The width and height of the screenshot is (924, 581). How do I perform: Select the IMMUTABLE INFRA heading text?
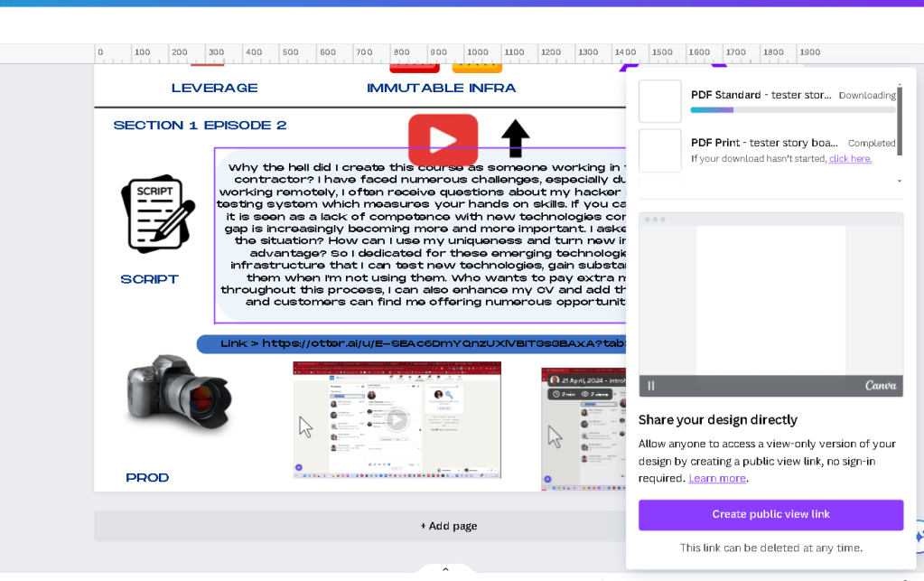tap(442, 89)
